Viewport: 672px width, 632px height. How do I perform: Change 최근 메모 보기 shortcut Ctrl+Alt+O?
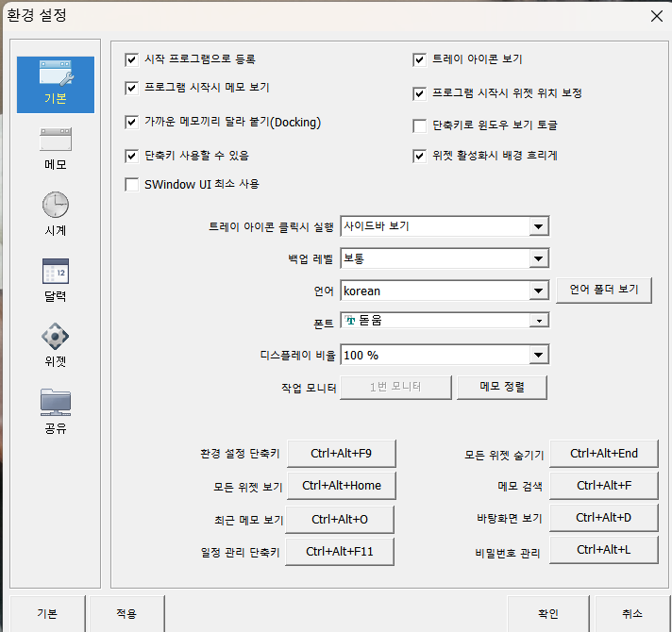point(340,520)
